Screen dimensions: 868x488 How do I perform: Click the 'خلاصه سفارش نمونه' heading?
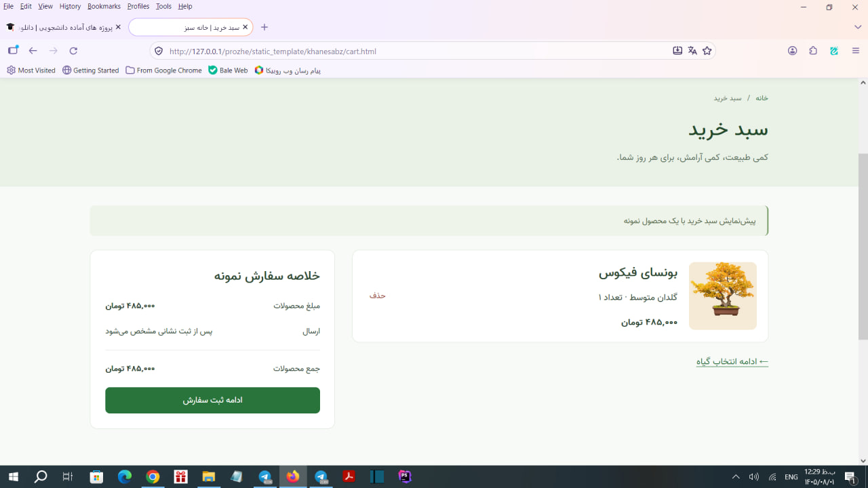pyautogui.click(x=267, y=276)
